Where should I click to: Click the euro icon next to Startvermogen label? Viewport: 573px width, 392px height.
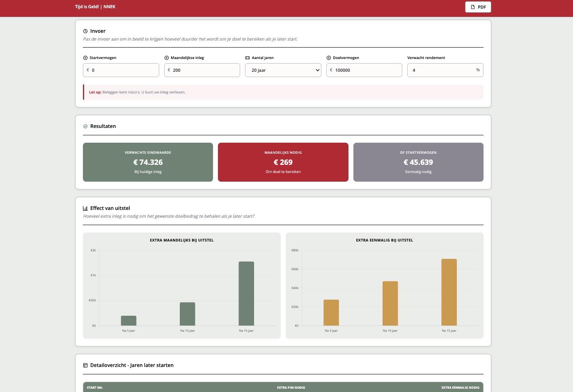pos(85,58)
